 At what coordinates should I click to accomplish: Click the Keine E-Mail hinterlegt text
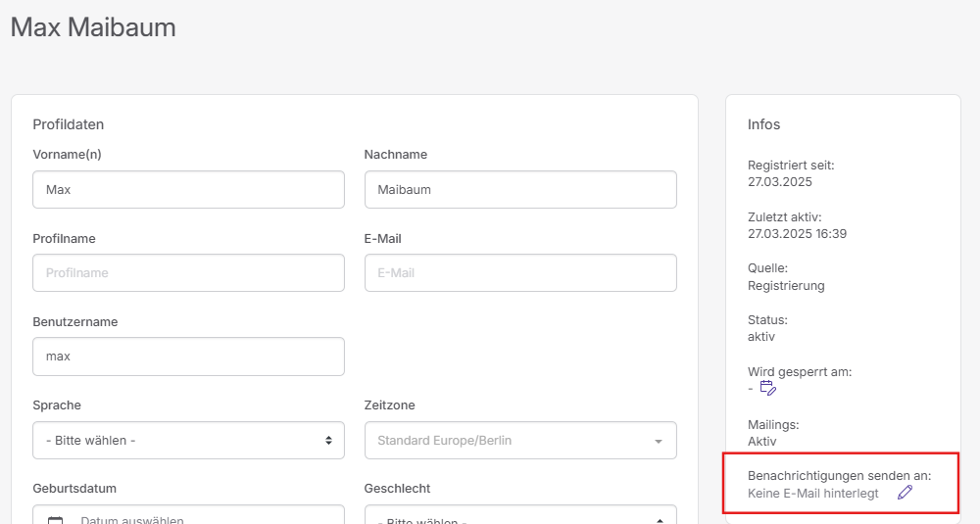(812, 494)
